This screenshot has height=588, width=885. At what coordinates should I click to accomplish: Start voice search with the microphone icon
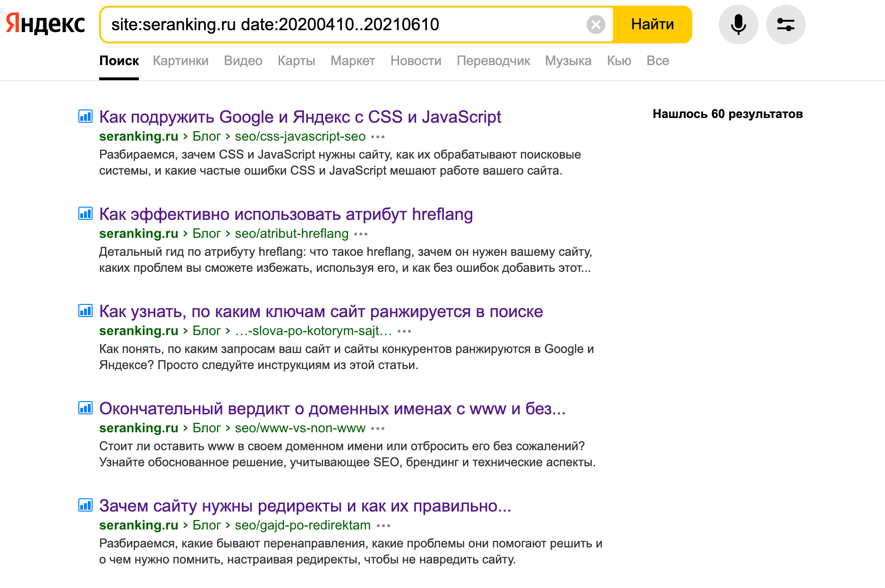(738, 25)
